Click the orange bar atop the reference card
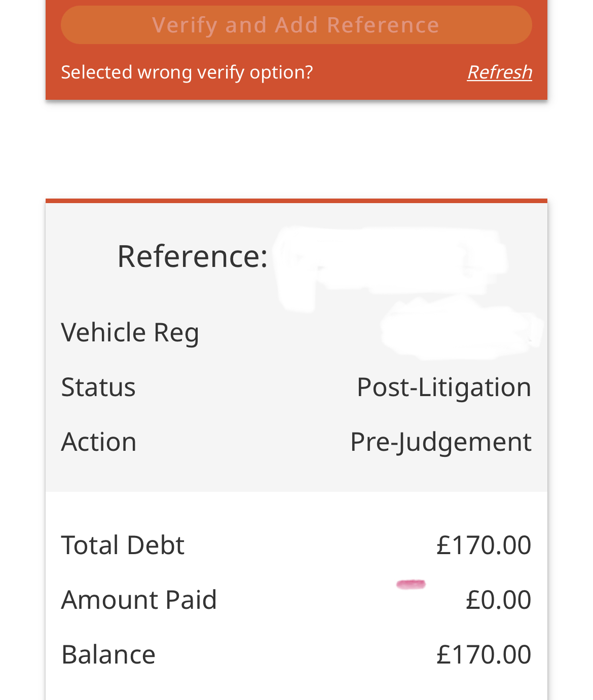 (296, 201)
